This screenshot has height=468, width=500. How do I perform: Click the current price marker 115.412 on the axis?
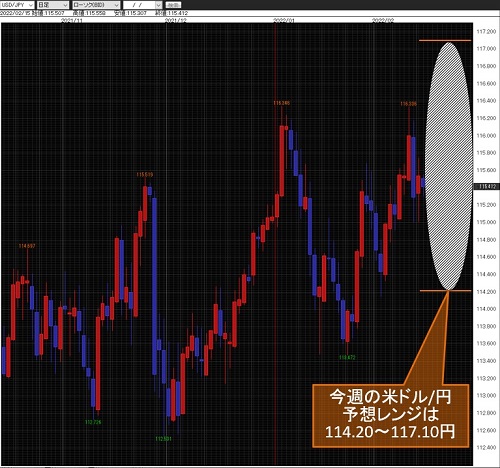pyautogui.click(x=487, y=187)
